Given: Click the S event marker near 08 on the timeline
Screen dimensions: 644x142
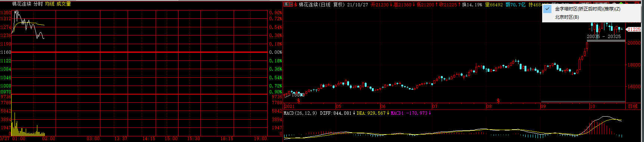Looking at the screenshot, I should point(498,101).
